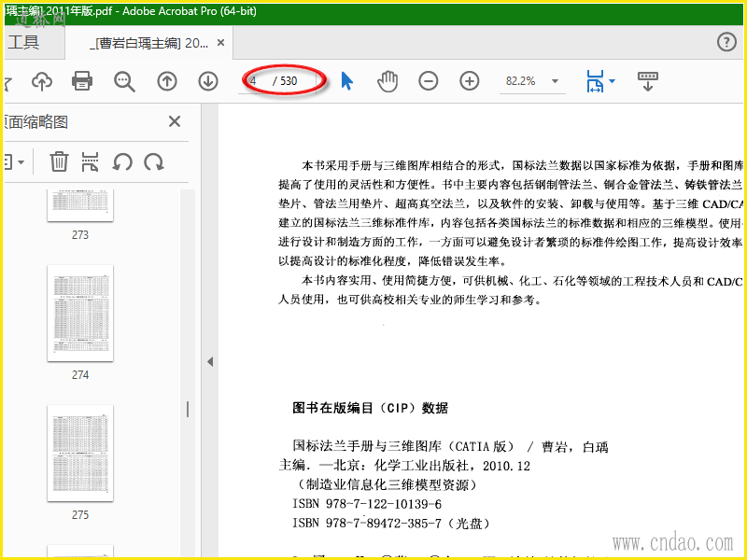Open the find text magnifier tool

coord(124,81)
